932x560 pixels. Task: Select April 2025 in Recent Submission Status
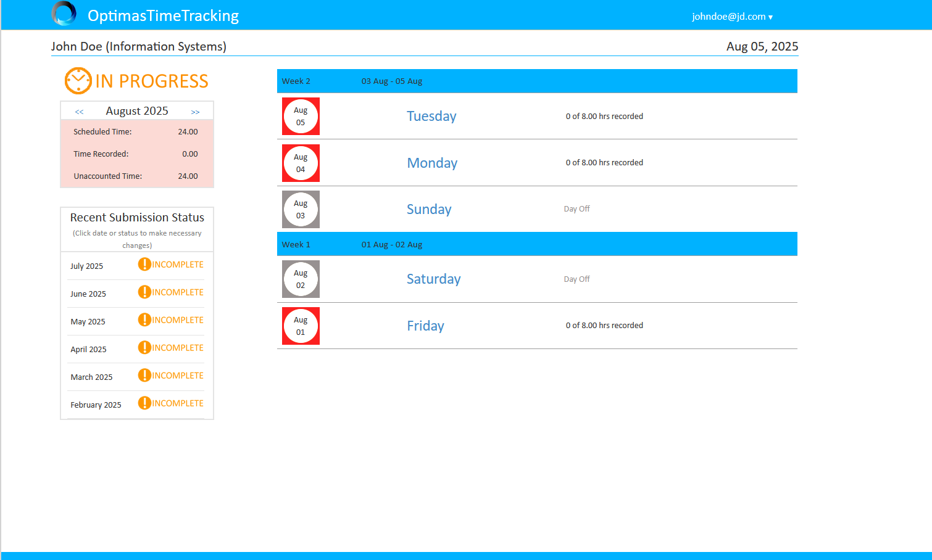coord(88,349)
